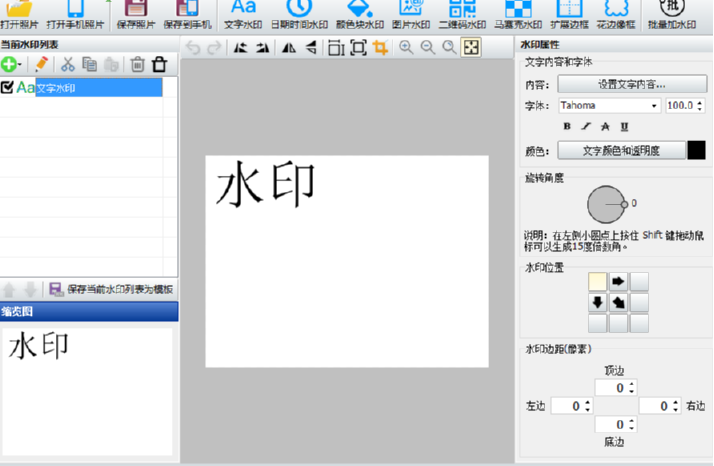Click 保存当前水印列表为模板 save template button
The image size is (714, 466).
[x=111, y=289]
